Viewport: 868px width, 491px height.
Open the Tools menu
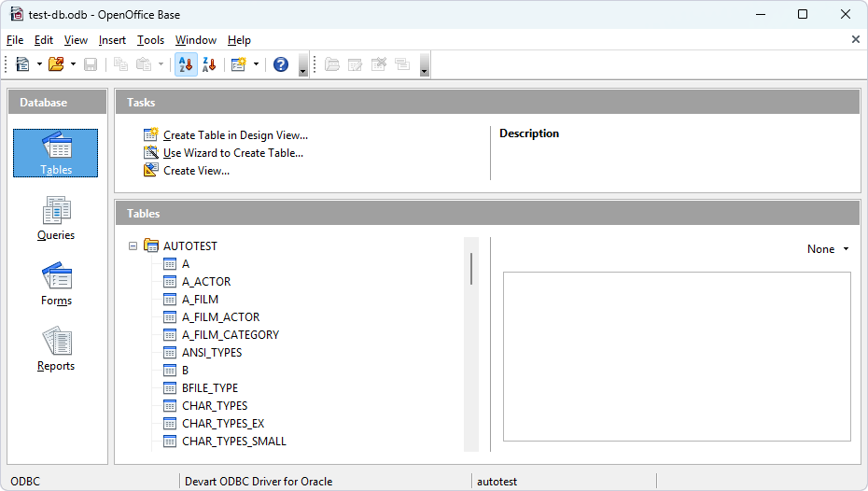pos(150,40)
